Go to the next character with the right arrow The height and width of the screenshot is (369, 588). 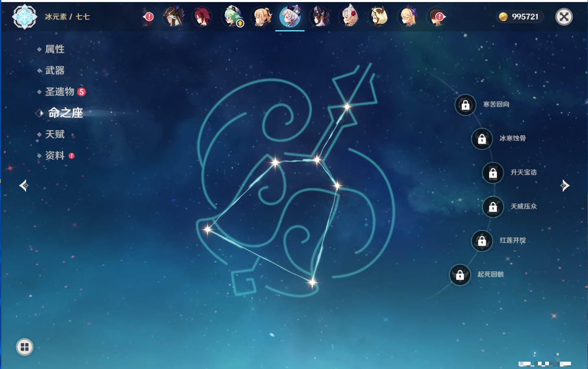tap(565, 186)
